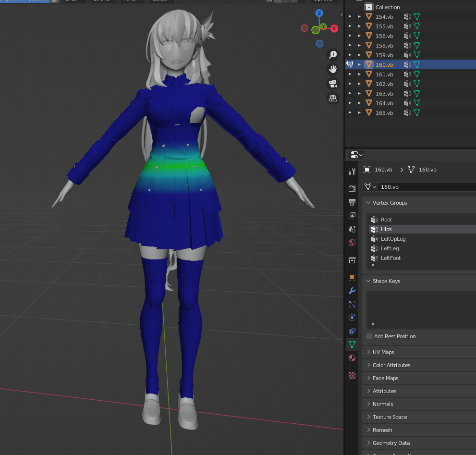
Task: Toggle the mode dot beside 164.vb
Action: coord(350,103)
